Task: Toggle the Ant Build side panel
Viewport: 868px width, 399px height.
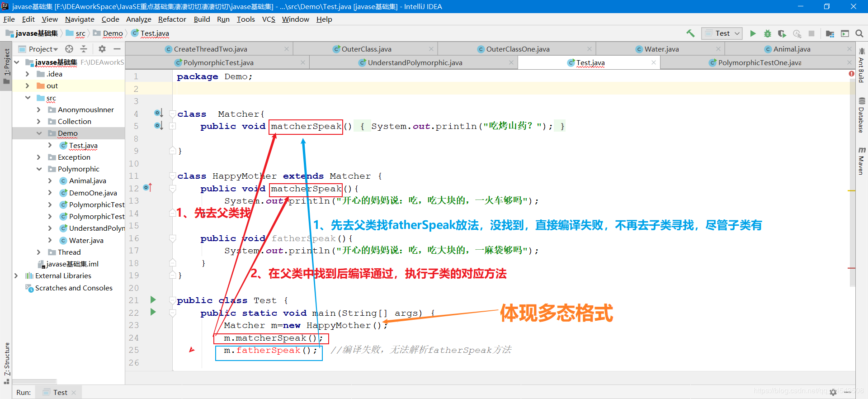Action: coord(862,66)
